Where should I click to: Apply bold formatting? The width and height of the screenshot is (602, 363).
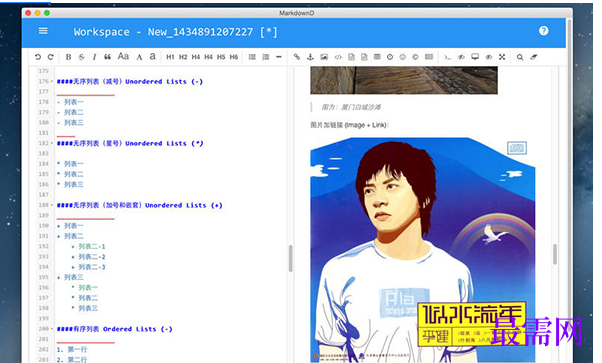[68, 57]
